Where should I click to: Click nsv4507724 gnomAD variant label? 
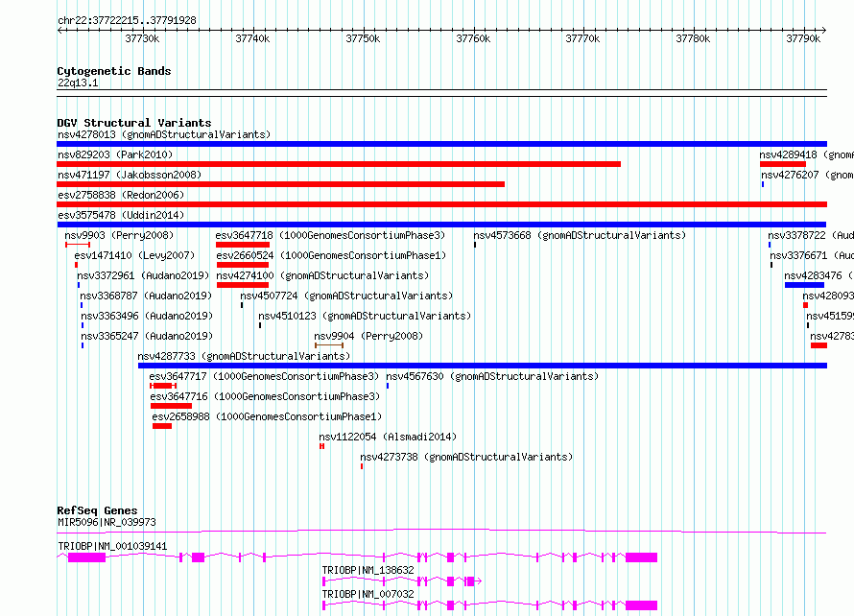(x=346, y=296)
